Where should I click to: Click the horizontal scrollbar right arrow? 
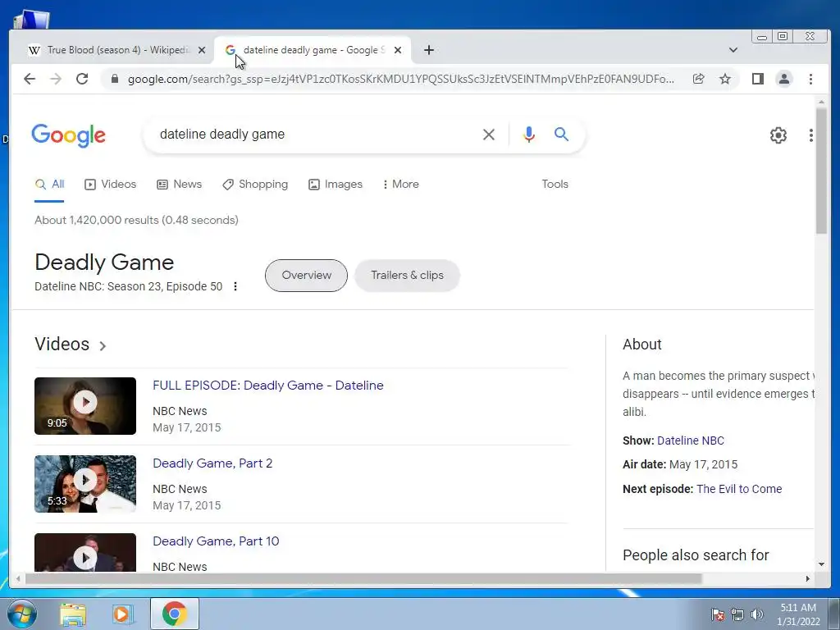coord(808,578)
